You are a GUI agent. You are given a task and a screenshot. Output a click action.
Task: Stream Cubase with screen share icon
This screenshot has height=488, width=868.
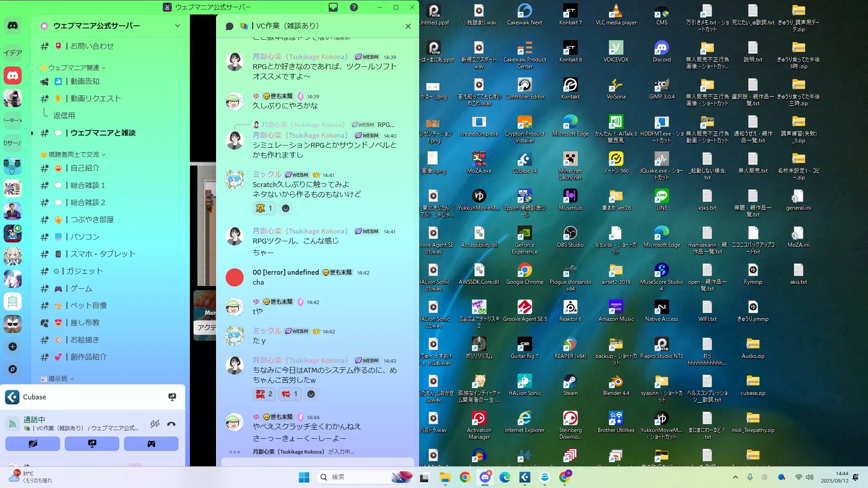pyautogui.click(x=172, y=397)
